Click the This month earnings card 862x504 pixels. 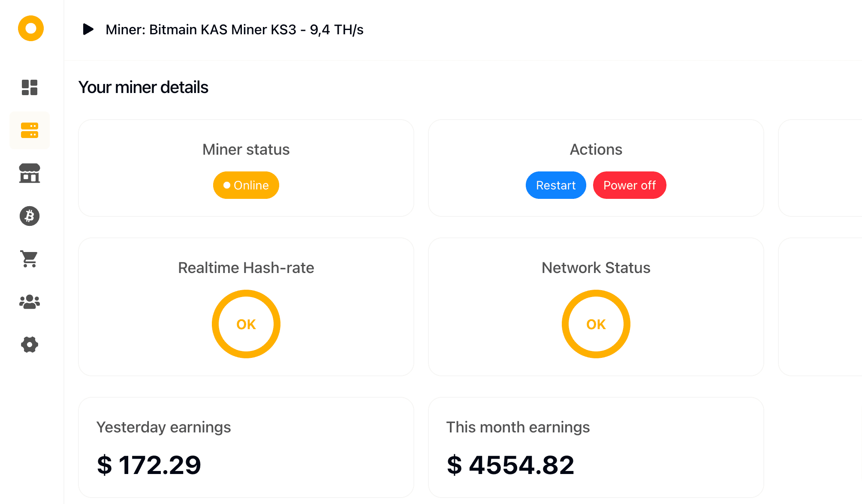point(596,447)
